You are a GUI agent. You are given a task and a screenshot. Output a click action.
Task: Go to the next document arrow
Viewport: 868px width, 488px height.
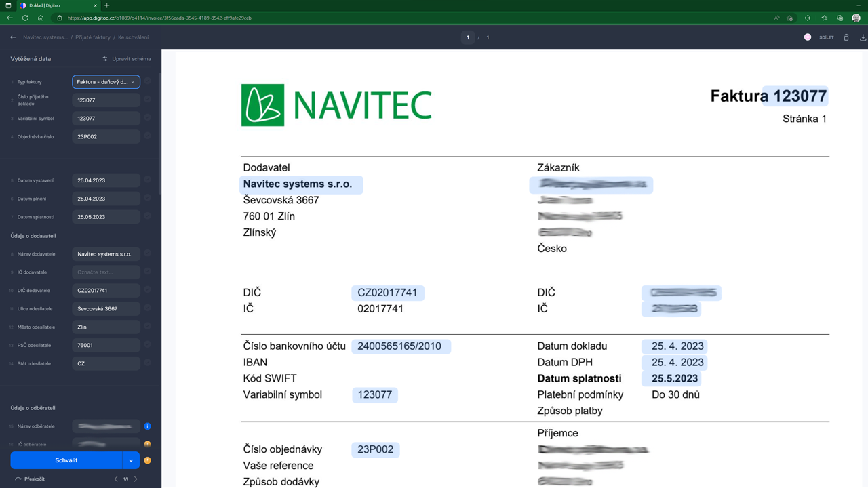point(136,479)
